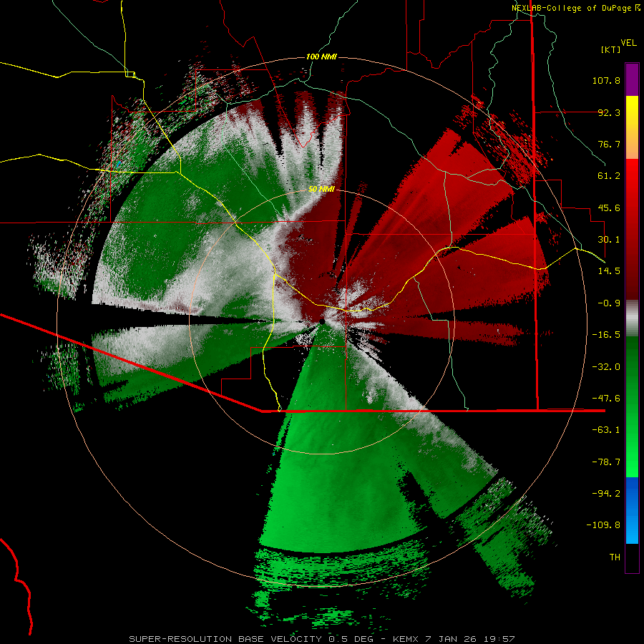Click the -0.9 legend value

pos(609,303)
